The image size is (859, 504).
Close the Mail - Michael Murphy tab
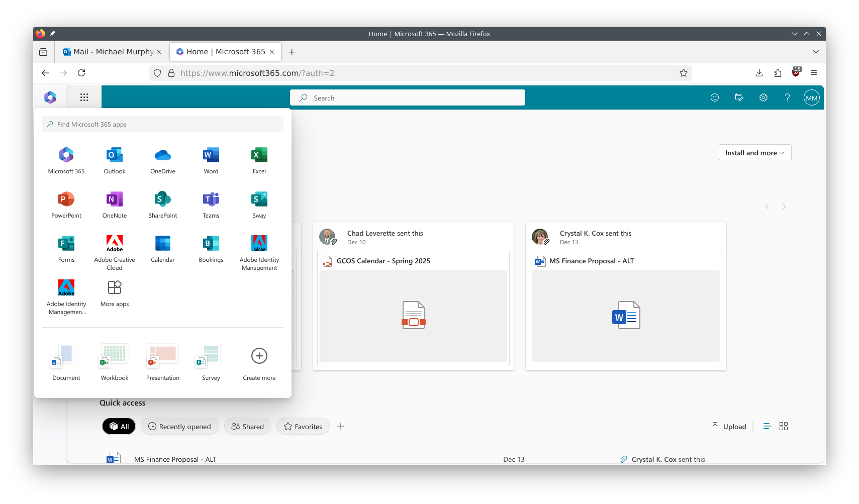[159, 52]
